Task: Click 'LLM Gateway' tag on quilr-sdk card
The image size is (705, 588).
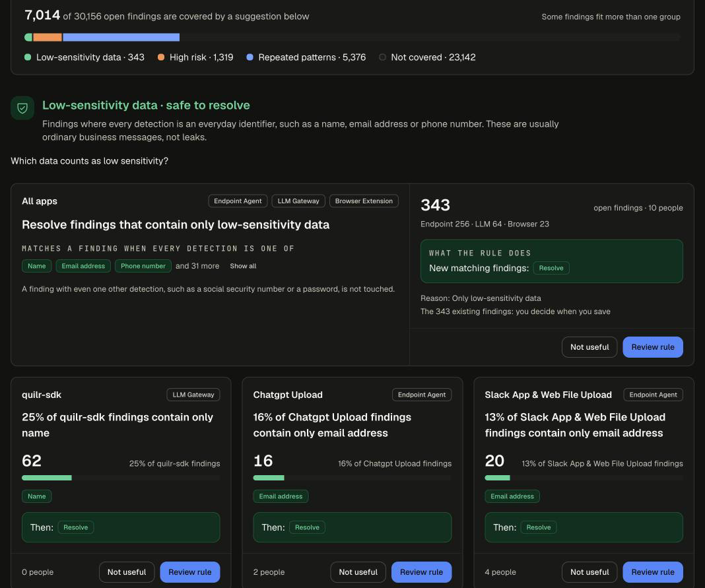Action: click(193, 395)
